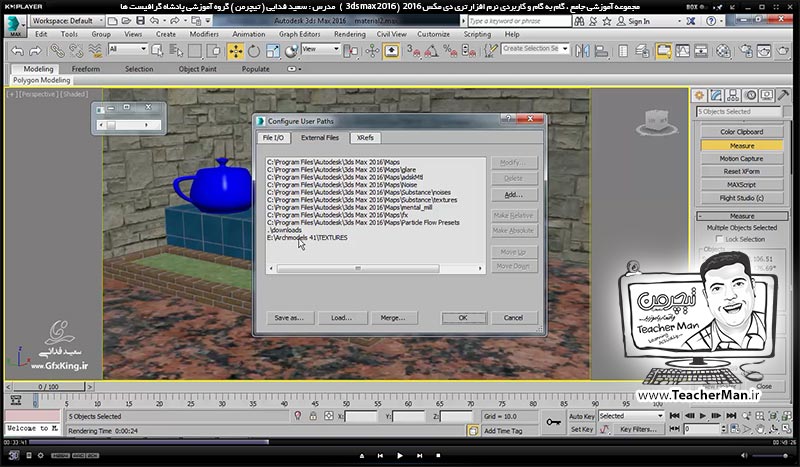Image resolution: width=800 pixels, height=467 pixels.
Task: Click the Use Pivot Point Center icon
Action: click(x=351, y=51)
